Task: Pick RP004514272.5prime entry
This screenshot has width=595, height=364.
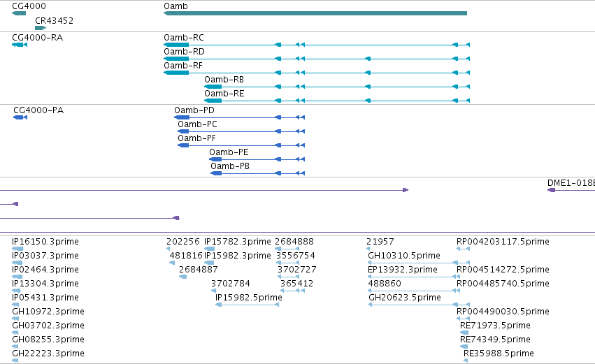Action: pos(503,270)
